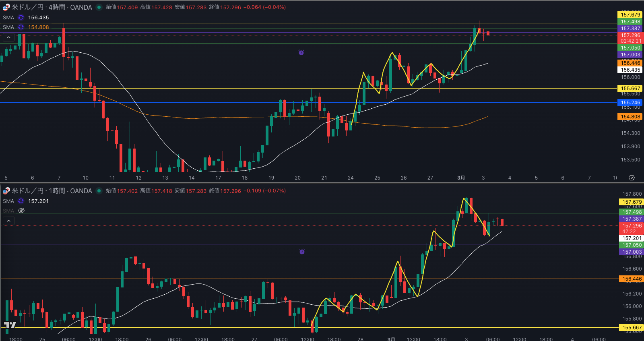The width and height of the screenshot is (644, 341).
Task: Click the green market status dot on the 4-hour chart
Action: click(x=99, y=7)
